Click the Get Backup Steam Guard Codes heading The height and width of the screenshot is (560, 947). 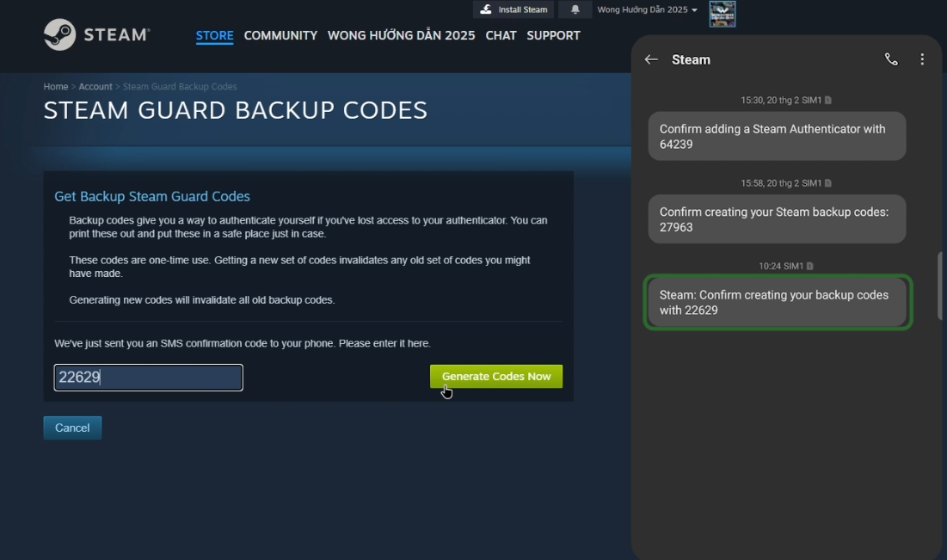point(152,196)
